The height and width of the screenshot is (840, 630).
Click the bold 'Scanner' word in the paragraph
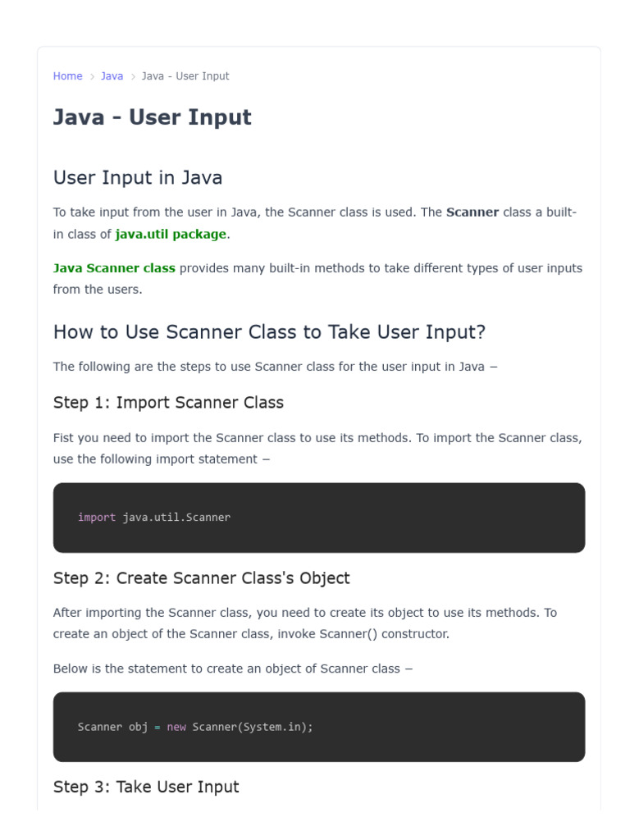472,212
